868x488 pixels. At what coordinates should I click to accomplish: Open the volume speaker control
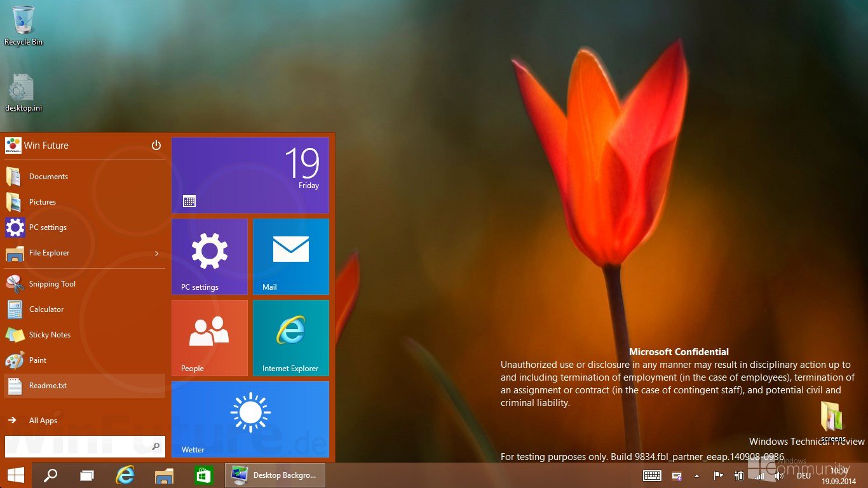[779, 475]
